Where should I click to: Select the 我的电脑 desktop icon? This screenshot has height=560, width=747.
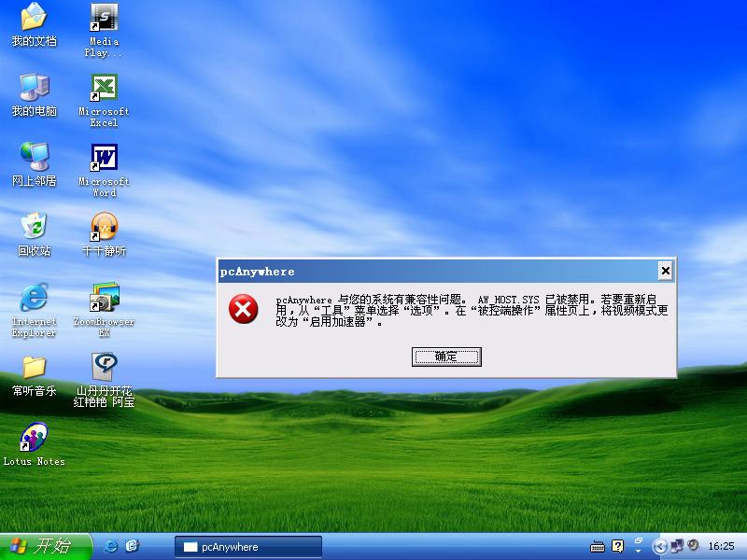coord(34,95)
